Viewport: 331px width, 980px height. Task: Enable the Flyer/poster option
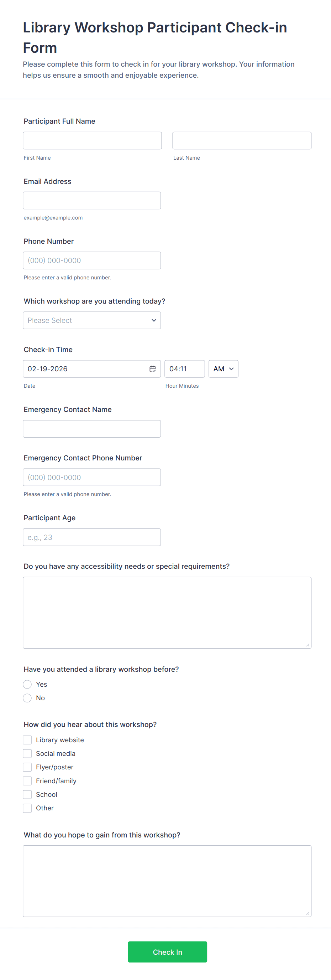coord(27,767)
